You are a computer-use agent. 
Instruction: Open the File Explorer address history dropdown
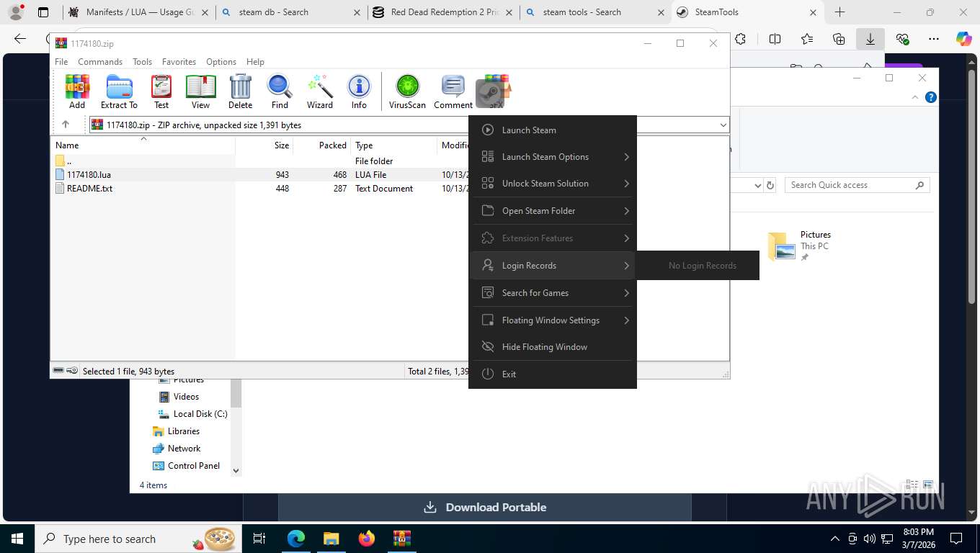click(757, 185)
